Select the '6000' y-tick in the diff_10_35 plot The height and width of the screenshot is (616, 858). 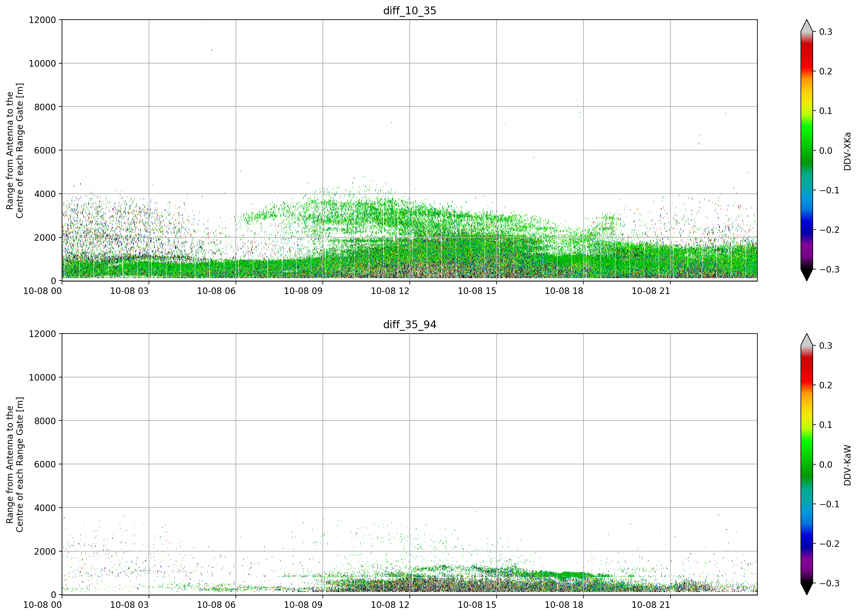click(x=45, y=150)
